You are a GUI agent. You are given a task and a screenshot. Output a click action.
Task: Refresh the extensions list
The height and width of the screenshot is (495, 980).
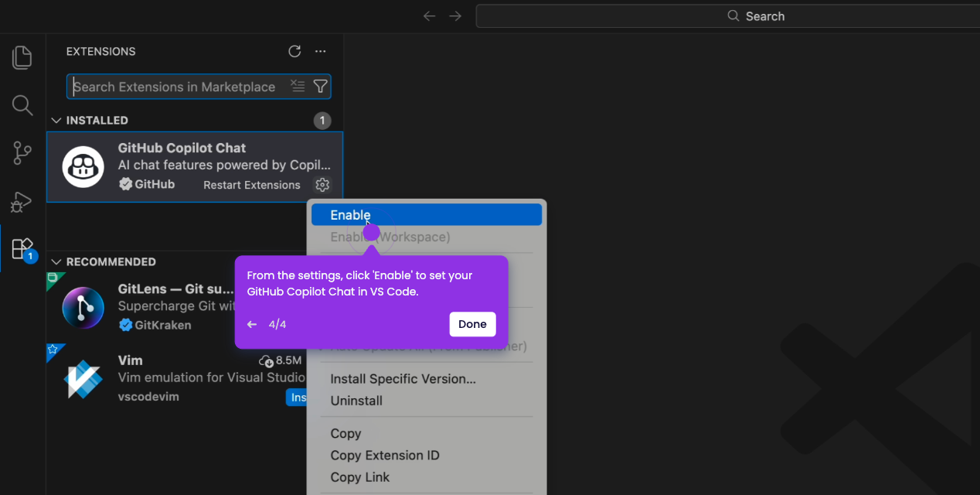click(x=294, y=51)
